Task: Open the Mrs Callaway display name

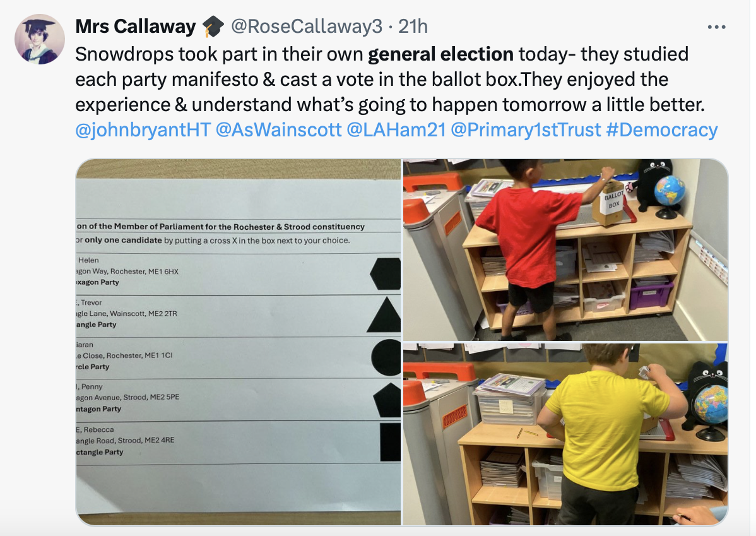Action: point(136,27)
